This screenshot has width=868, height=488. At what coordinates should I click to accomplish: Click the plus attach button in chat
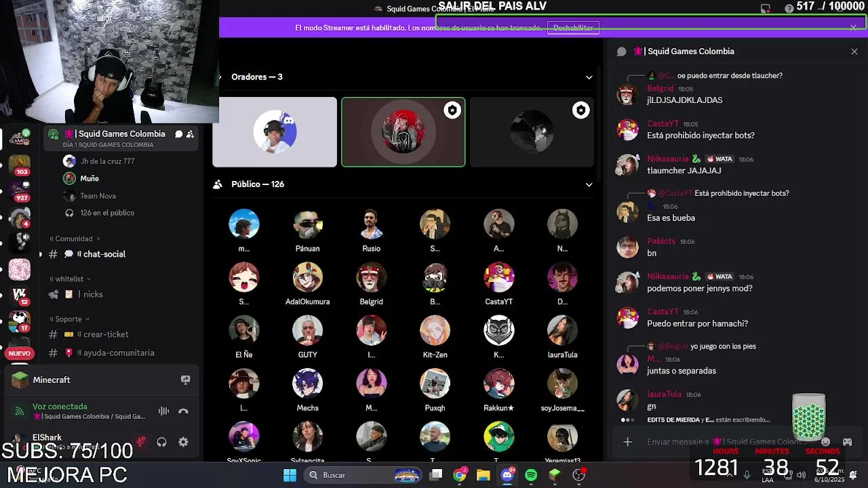pos(627,442)
